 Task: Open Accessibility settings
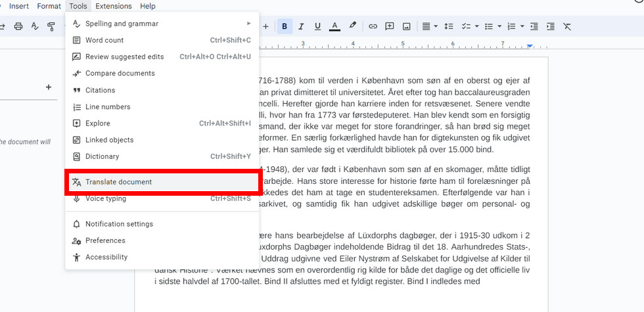tap(162, 257)
